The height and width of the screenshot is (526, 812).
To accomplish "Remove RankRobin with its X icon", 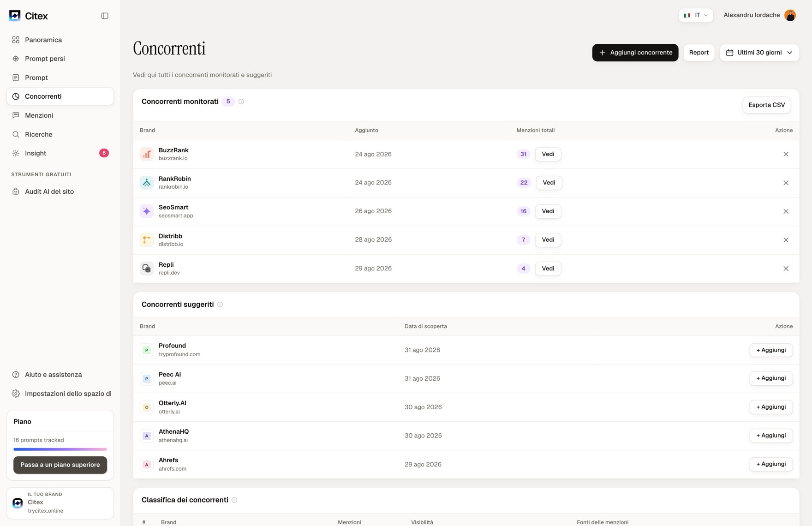I will [786, 183].
